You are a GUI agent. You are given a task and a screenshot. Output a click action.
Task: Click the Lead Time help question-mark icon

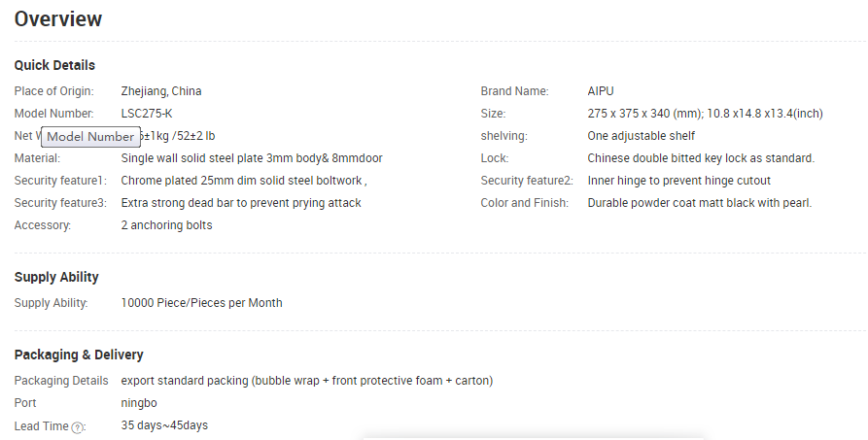coord(78,426)
